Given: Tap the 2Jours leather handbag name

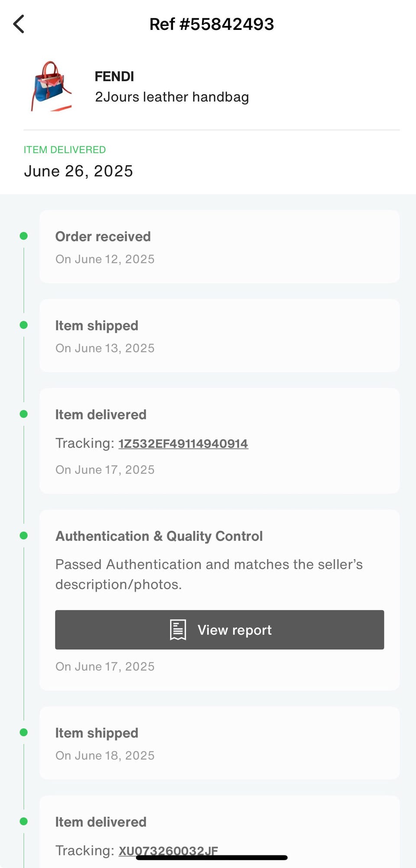Looking at the screenshot, I should click(x=172, y=97).
